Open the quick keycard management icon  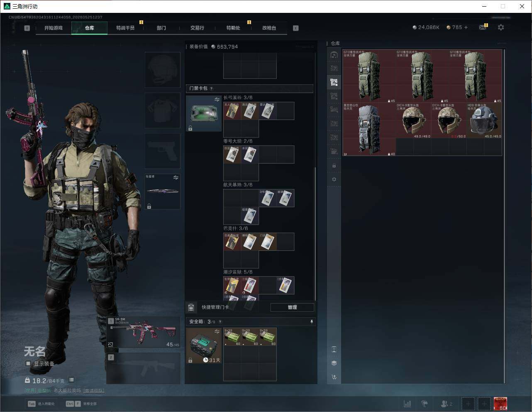191,307
